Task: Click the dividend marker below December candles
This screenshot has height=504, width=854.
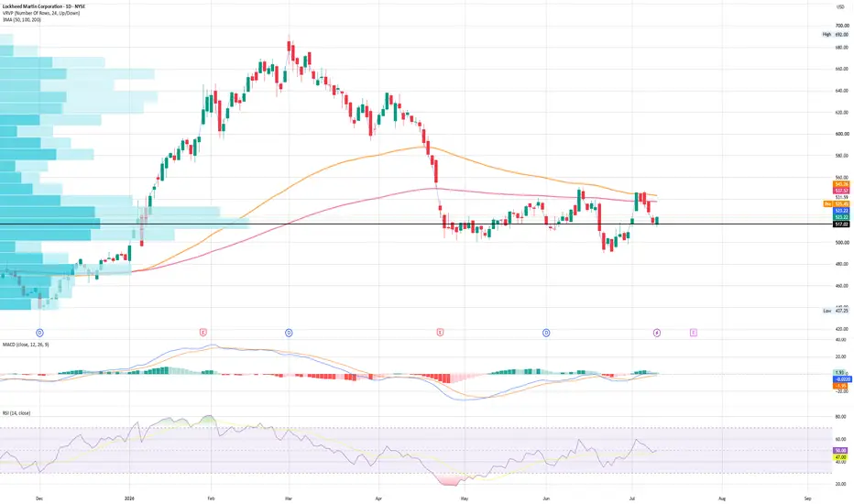Action: point(39,333)
